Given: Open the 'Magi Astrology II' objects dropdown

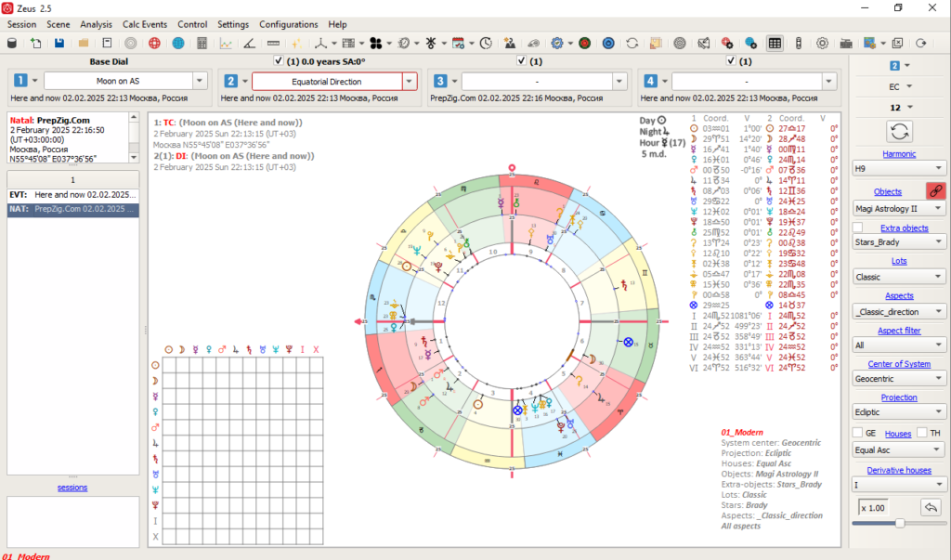Looking at the screenshot, I should (899, 209).
